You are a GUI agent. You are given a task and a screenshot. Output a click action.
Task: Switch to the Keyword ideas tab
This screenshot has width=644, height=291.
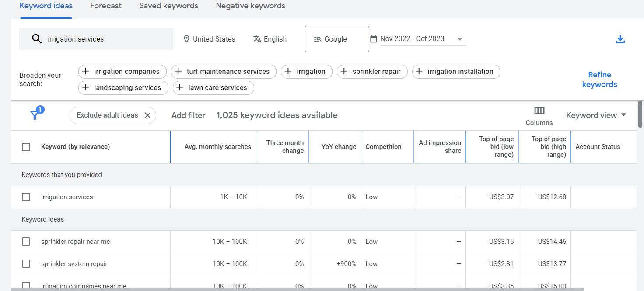[46, 6]
